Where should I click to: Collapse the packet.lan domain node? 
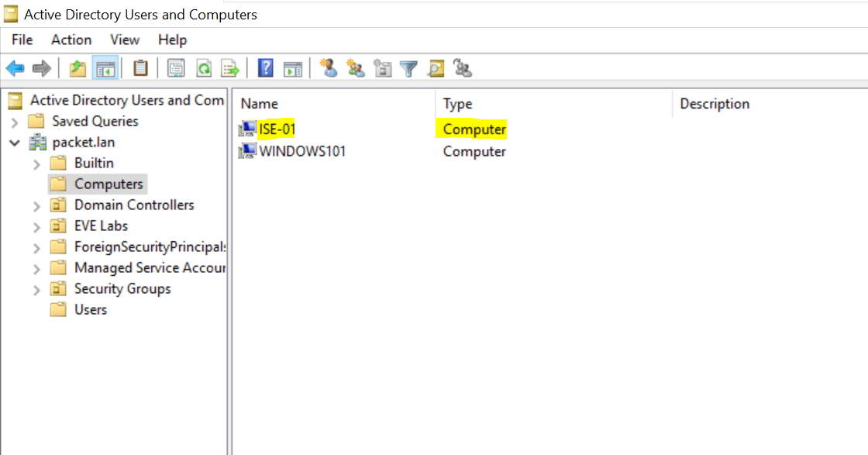pos(15,143)
